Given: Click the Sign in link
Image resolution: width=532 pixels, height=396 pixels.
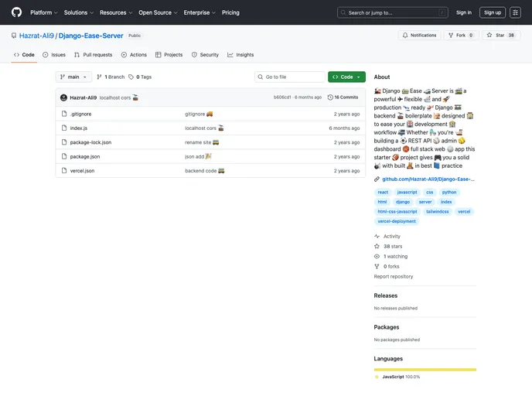Looking at the screenshot, I should pos(464,12).
